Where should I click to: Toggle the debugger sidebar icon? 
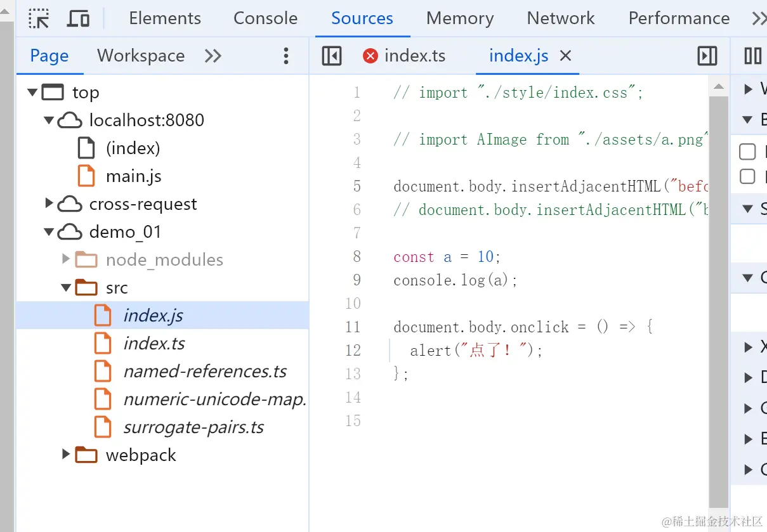[x=707, y=56]
